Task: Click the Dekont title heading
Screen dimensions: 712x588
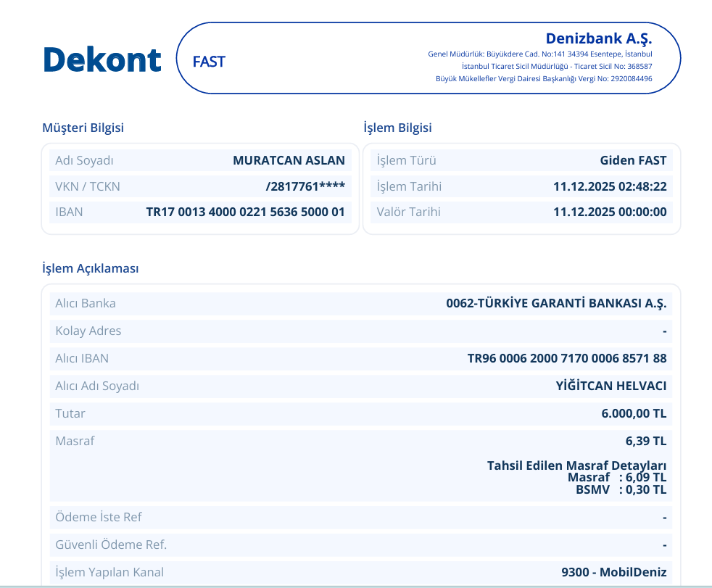Action: (102, 59)
